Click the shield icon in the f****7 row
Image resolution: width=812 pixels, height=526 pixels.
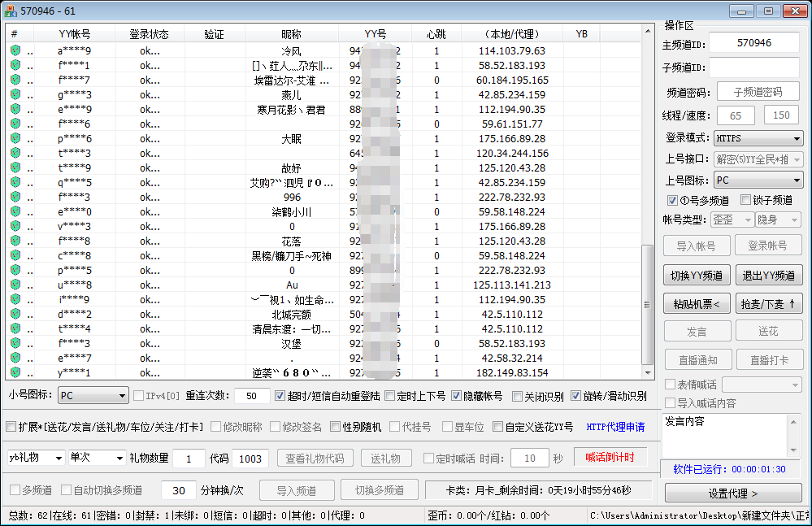point(15,80)
